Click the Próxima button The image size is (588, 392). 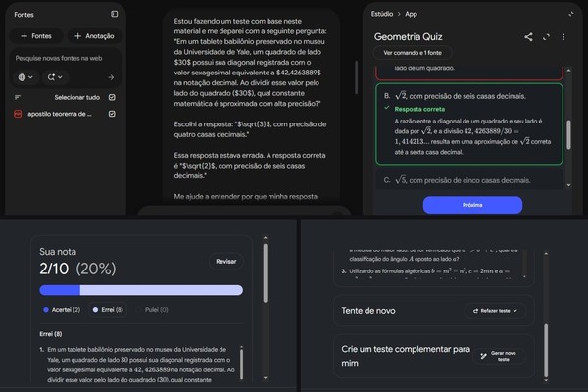[472, 205]
